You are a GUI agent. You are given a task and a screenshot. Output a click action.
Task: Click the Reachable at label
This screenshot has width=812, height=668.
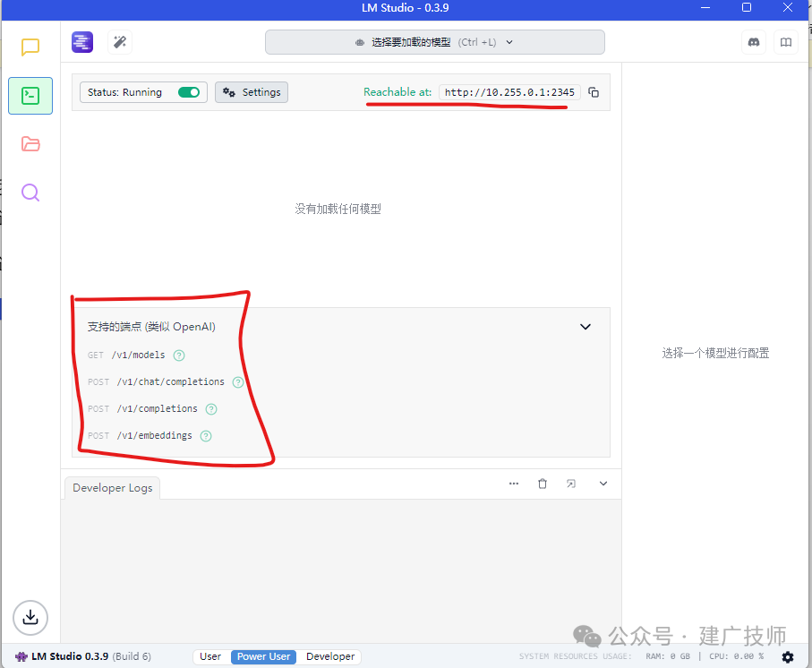pyautogui.click(x=397, y=92)
